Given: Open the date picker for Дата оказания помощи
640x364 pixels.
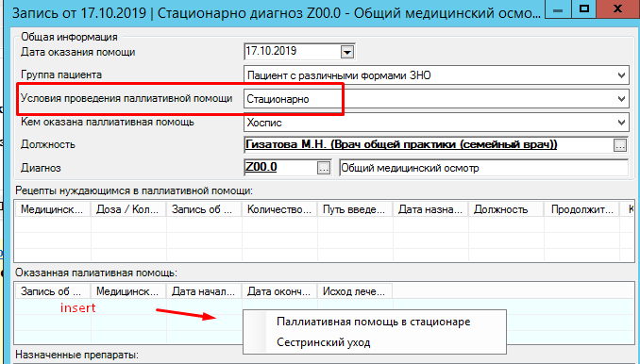Looking at the screenshot, I should pos(347,52).
